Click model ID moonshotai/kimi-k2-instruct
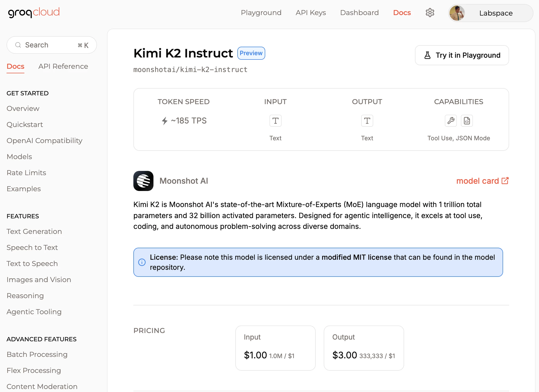539x392 pixels. click(x=190, y=70)
